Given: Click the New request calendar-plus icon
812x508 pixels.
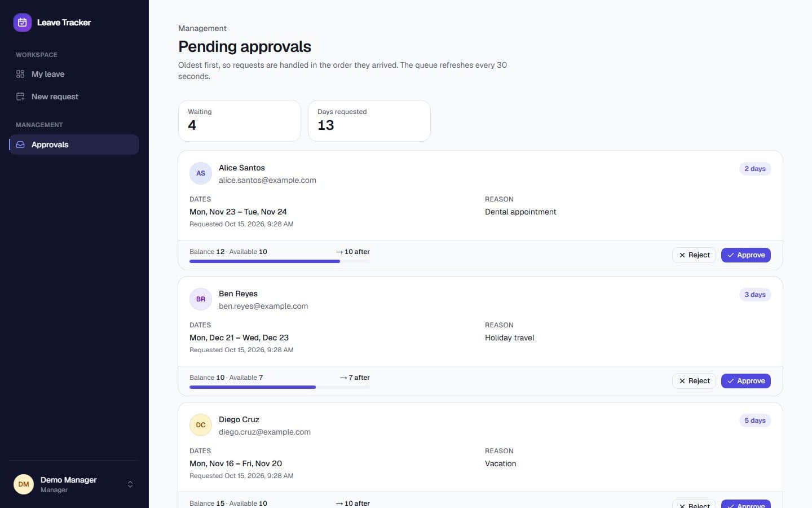Looking at the screenshot, I should (20, 97).
